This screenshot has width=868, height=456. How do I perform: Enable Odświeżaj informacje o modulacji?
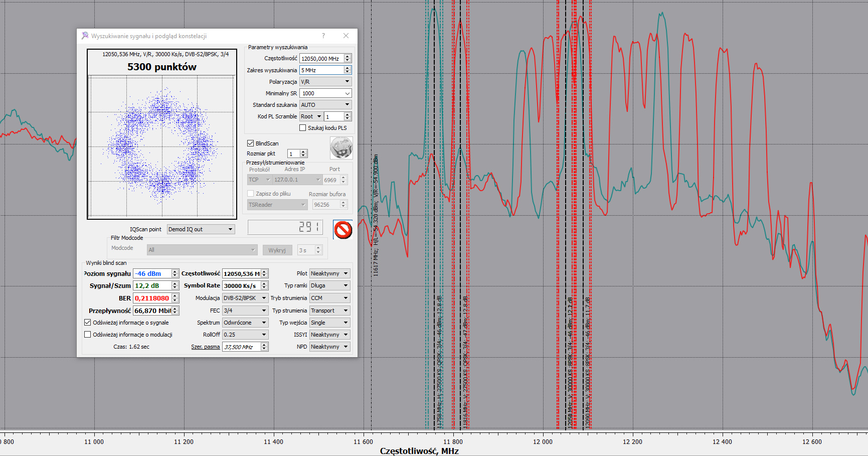click(x=88, y=335)
